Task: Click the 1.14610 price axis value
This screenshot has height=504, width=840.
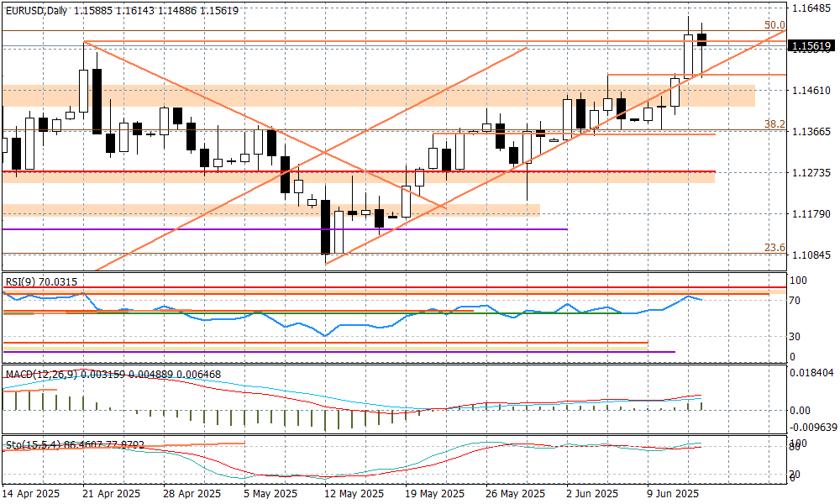Action: click(812, 90)
